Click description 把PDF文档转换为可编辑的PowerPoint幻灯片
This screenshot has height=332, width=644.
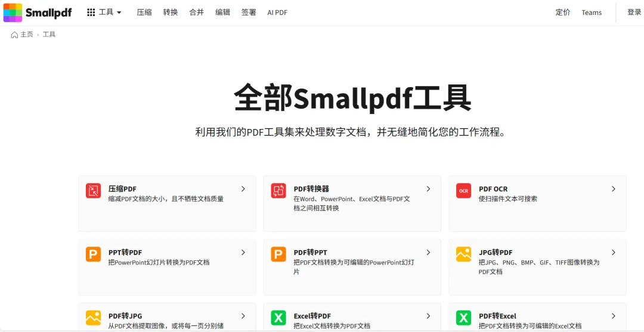pyautogui.click(x=354, y=267)
